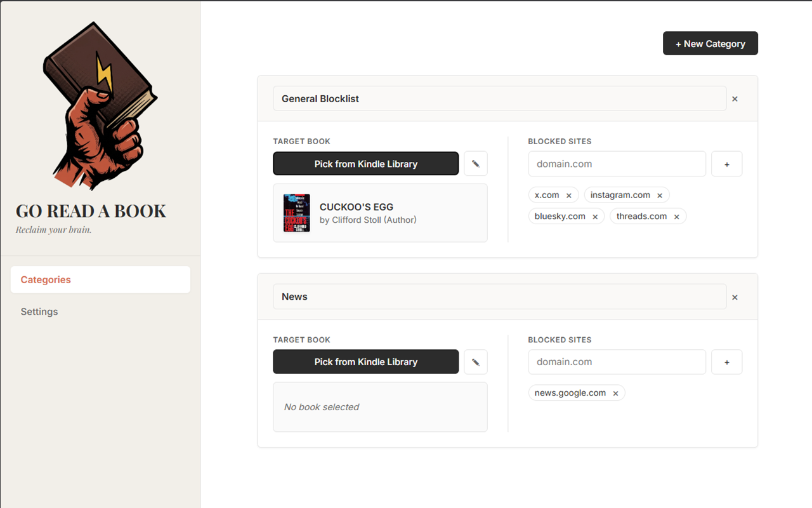
Task: Focus the General Blocklist name field
Action: pyautogui.click(x=499, y=99)
